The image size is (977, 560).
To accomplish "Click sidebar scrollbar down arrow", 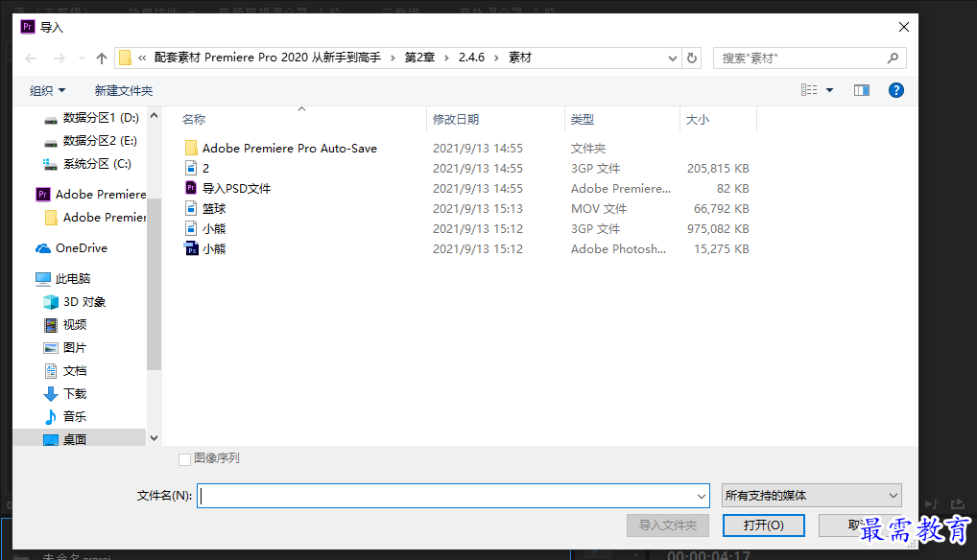I will click(154, 438).
